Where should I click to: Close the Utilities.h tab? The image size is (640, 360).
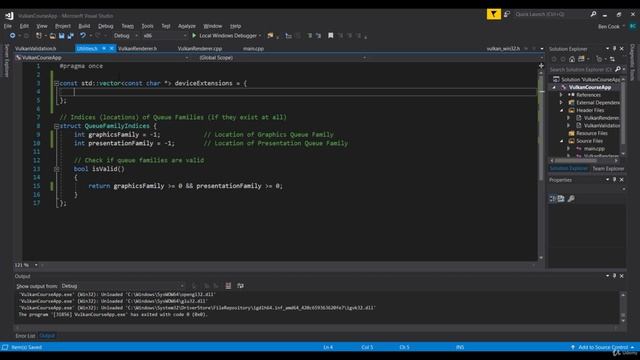111,49
